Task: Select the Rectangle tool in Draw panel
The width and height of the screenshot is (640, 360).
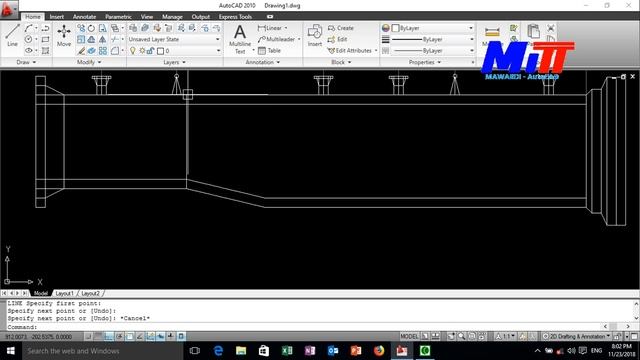Action: point(45,40)
